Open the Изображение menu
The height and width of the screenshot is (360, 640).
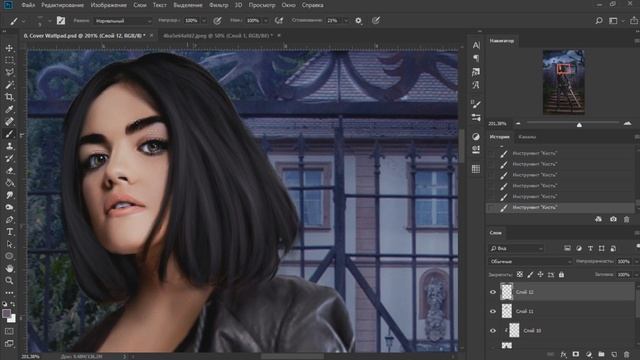[109, 5]
